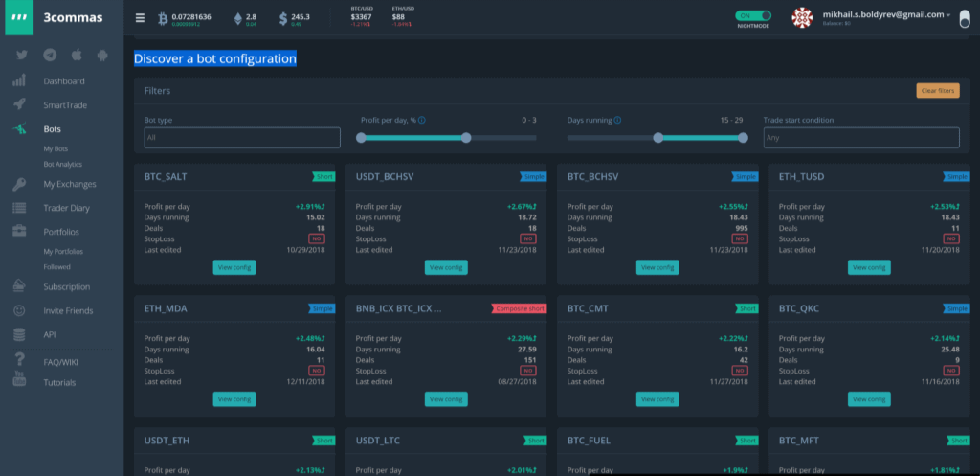
Task: Open My Portfolios submenu item
Action: (x=63, y=252)
